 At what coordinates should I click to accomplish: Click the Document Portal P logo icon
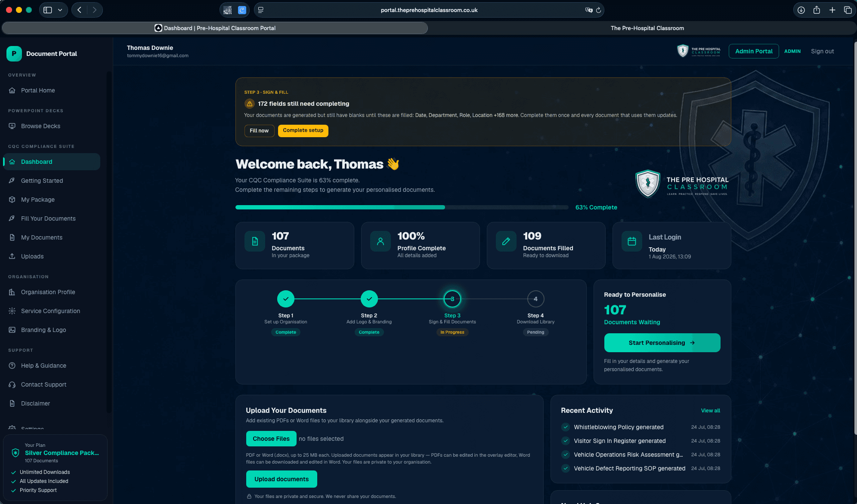(x=14, y=54)
